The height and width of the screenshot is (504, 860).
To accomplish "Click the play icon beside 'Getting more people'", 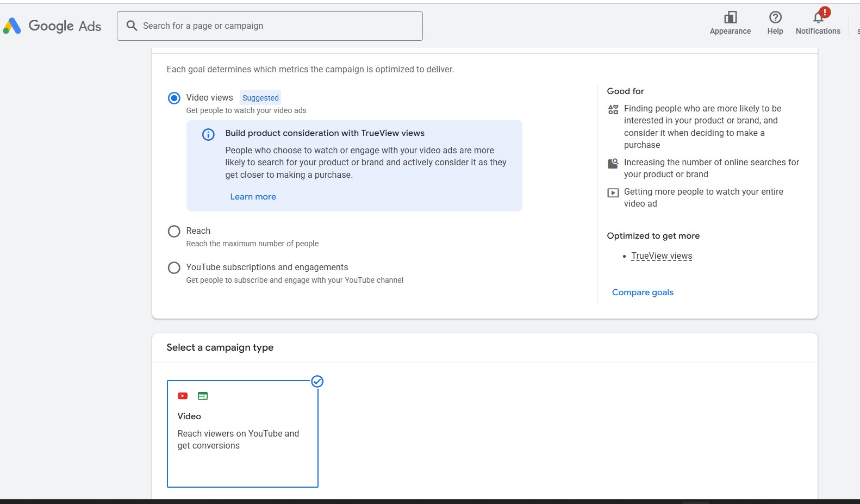I will pyautogui.click(x=613, y=192).
